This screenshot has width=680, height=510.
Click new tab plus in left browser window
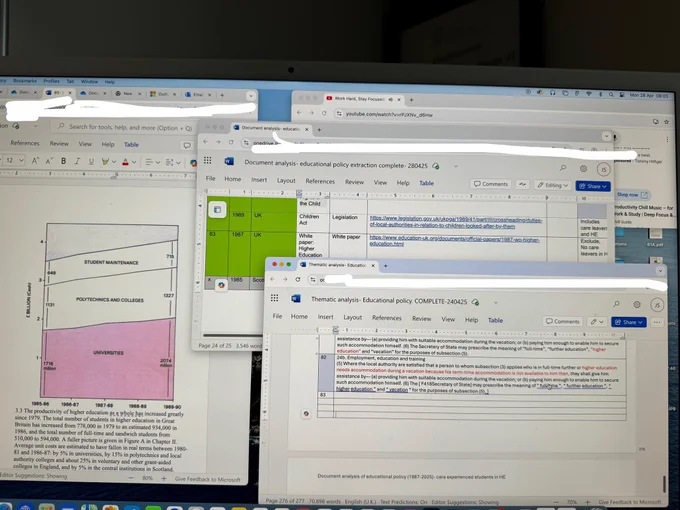(x=222, y=95)
